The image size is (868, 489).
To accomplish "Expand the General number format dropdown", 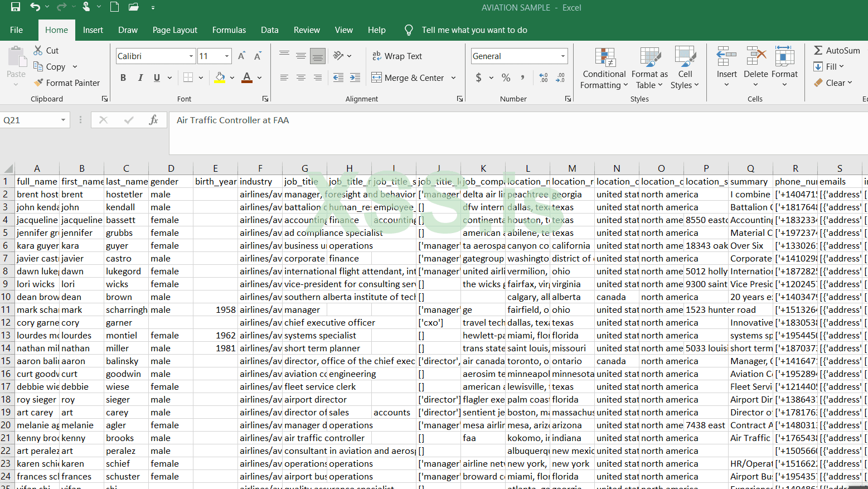I will click(x=562, y=56).
